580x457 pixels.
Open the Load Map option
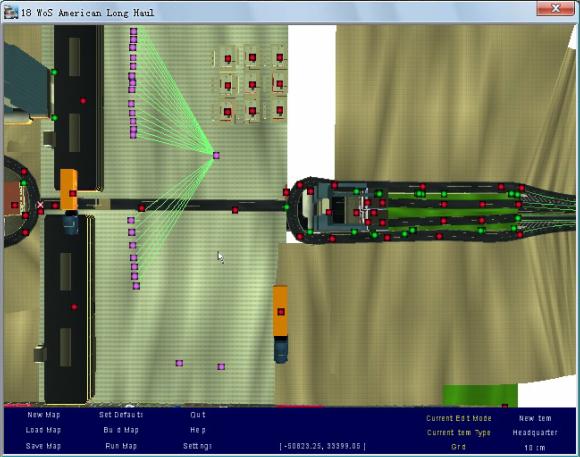[x=43, y=430]
